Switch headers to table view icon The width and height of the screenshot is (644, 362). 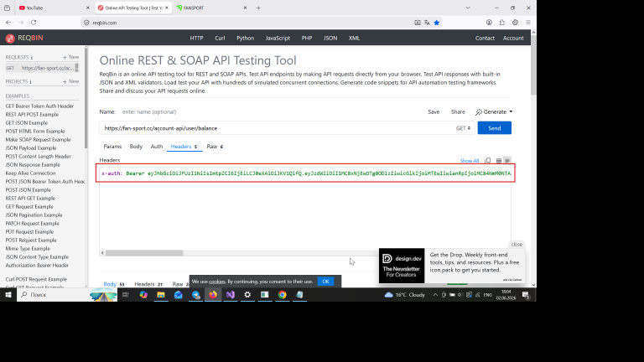pos(499,161)
